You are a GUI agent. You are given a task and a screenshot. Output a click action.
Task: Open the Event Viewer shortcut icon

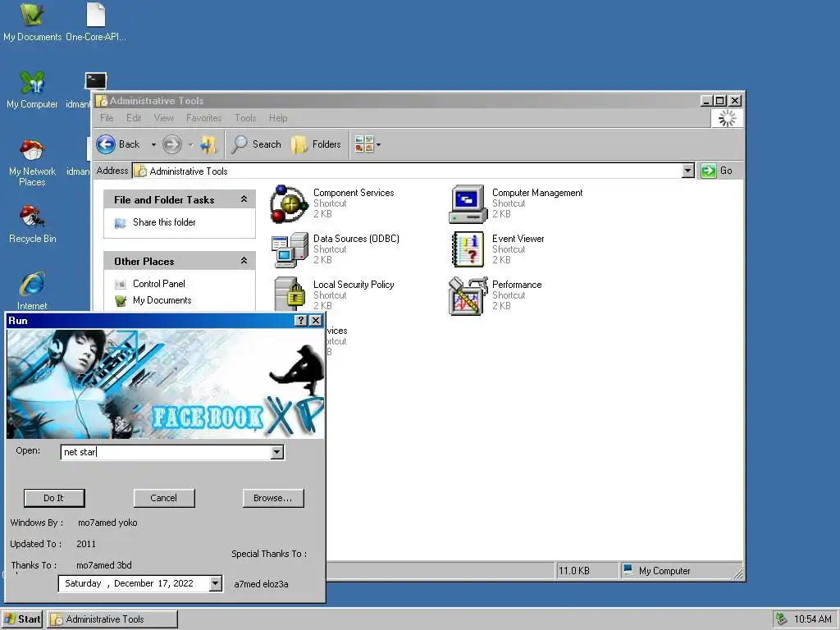click(468, 249)
